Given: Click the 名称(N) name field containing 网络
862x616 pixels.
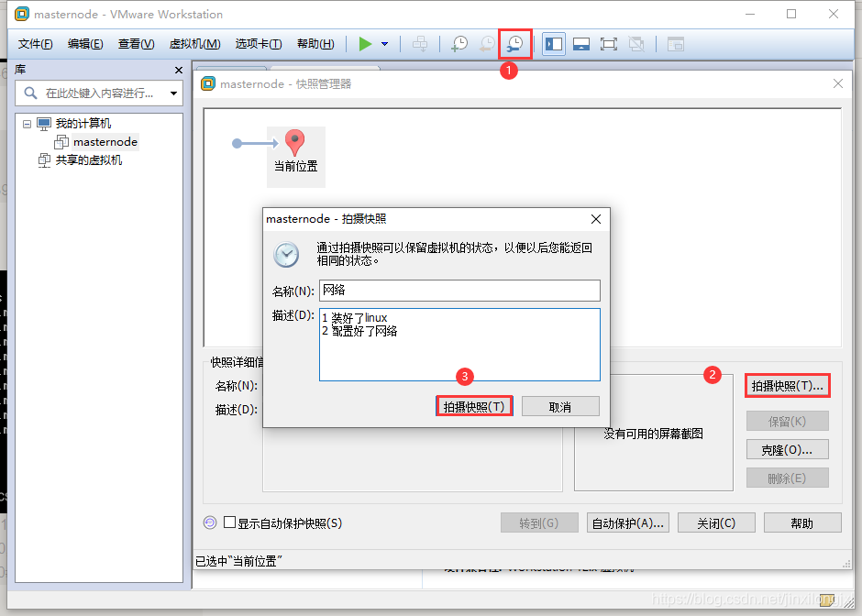Looking at the screenshot, I should 459,291.
